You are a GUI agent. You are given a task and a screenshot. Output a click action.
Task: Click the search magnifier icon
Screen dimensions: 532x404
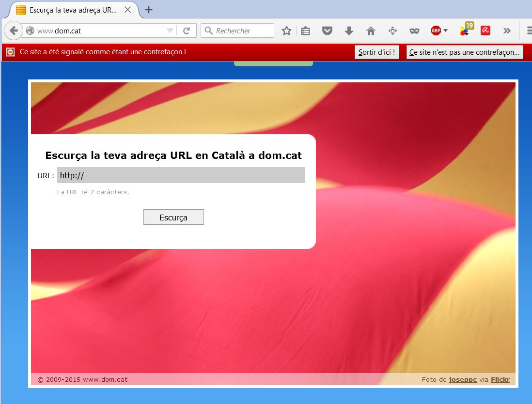click(x=209, y=31)
